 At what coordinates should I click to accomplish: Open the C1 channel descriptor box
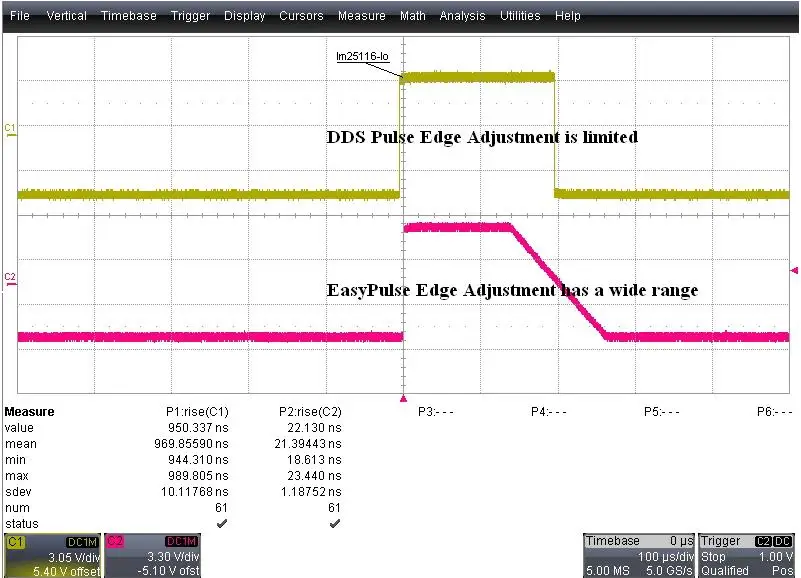50,555
